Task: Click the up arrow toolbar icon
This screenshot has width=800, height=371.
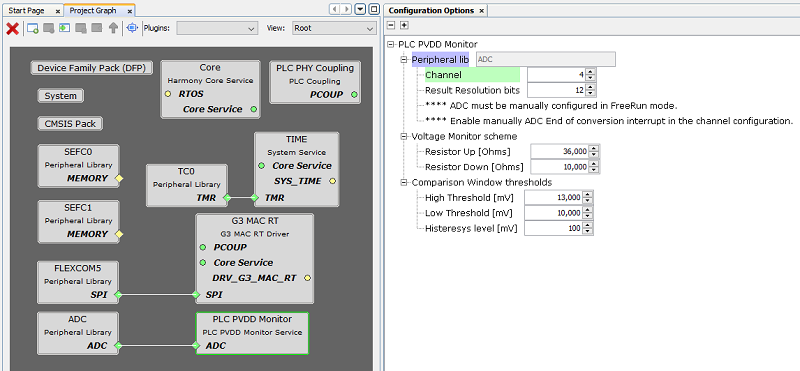Action: [x=113, y=29]
